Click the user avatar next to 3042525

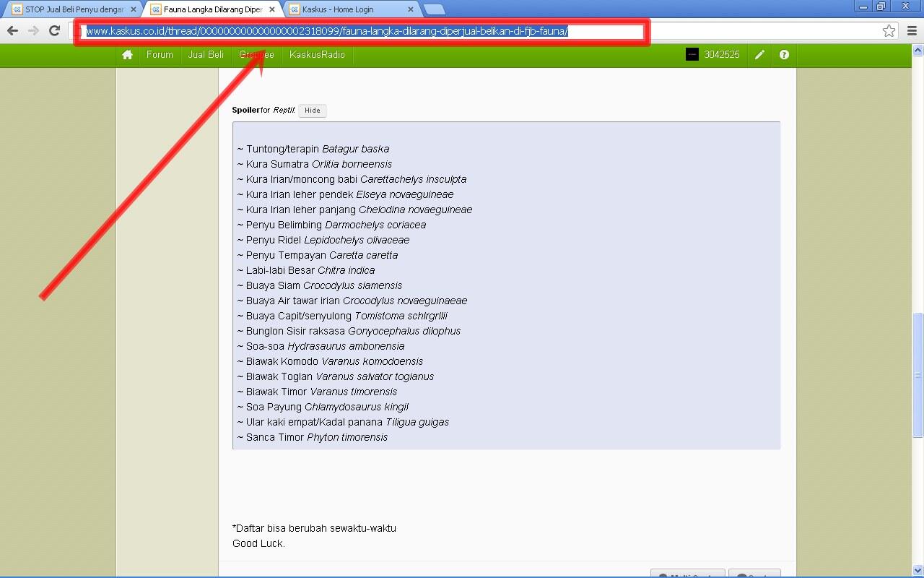point(692,55)
